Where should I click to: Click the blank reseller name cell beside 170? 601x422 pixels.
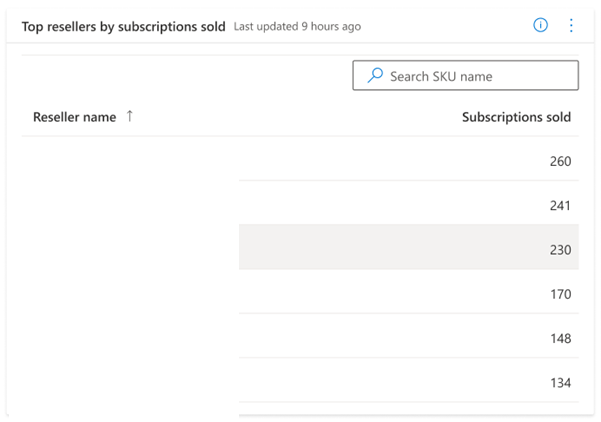pyautogui.click(x=130, y=294)
